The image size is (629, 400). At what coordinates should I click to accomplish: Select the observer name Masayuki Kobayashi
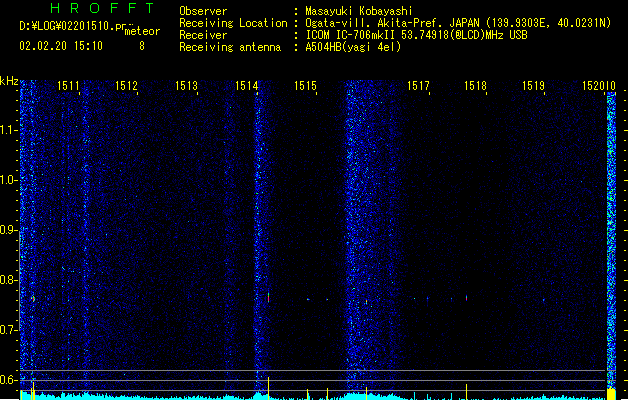click(359, 11)
